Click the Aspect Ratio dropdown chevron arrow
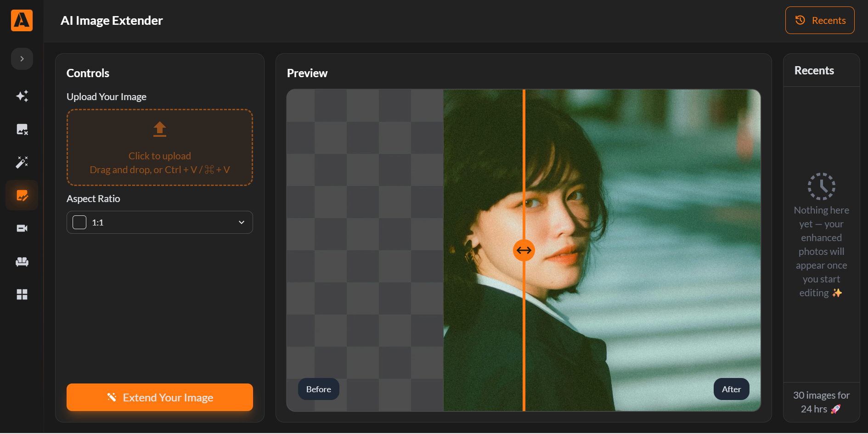Screen dimensions: 868x434 [242, 222]
